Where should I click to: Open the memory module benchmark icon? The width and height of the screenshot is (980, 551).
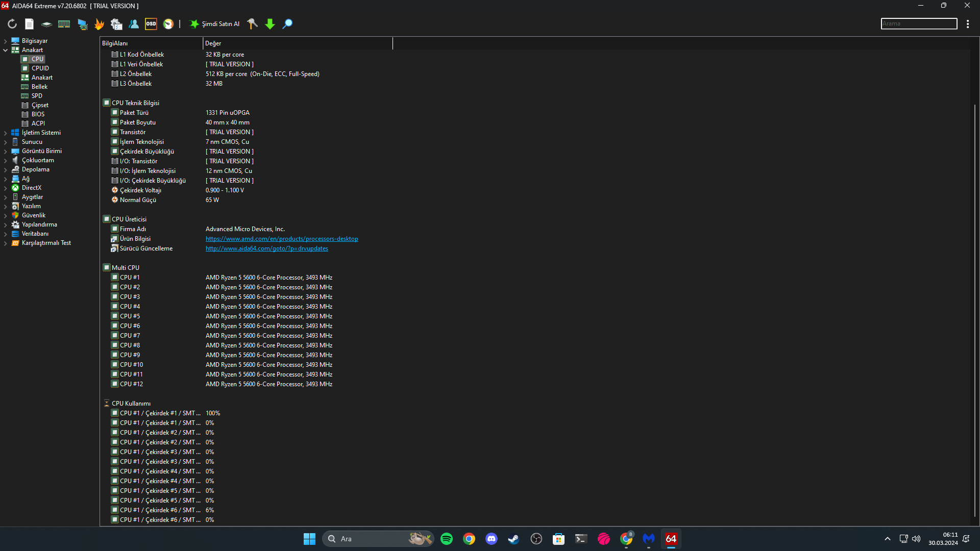pyautogui.click(x=64, y=24)
